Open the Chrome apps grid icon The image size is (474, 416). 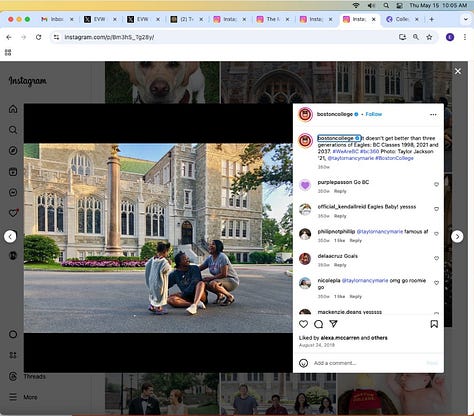click(8, 52)
